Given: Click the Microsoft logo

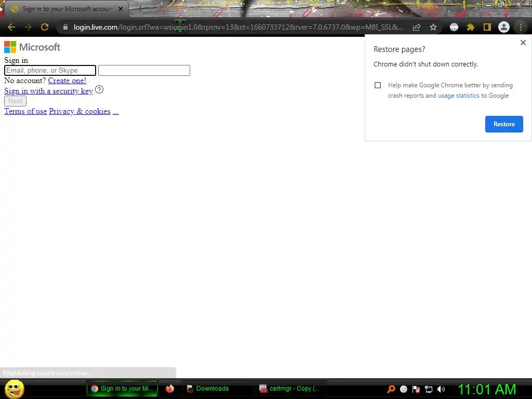Looking at the screenshot, I should click(x=32, y=47).
